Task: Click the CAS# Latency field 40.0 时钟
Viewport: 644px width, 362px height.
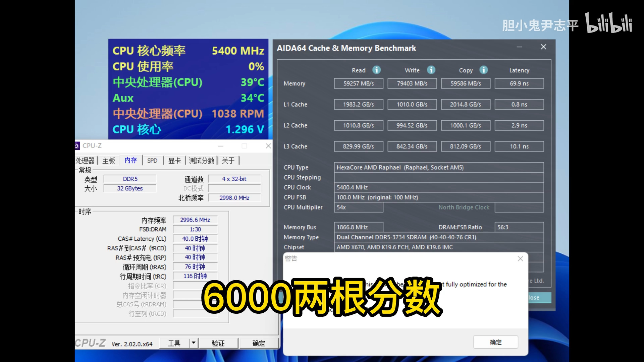Action: 195,239
